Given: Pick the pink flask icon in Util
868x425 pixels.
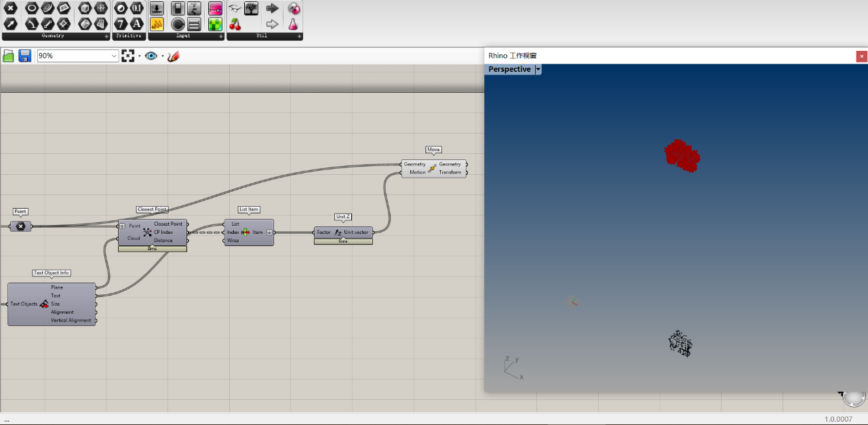Looking at the screenshot, I should (293, 24).
